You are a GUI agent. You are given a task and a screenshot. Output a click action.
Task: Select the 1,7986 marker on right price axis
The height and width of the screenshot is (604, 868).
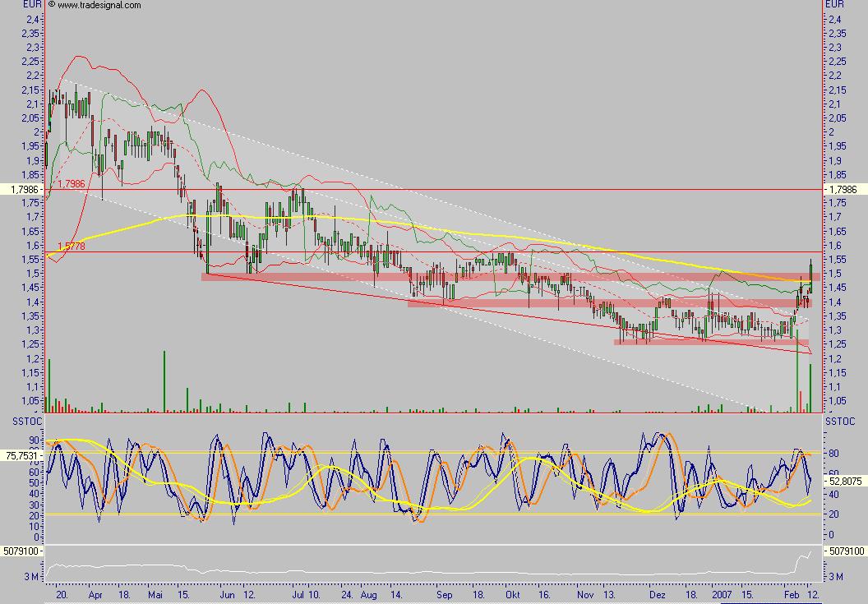pyautogui.click(x=845, y=189)
